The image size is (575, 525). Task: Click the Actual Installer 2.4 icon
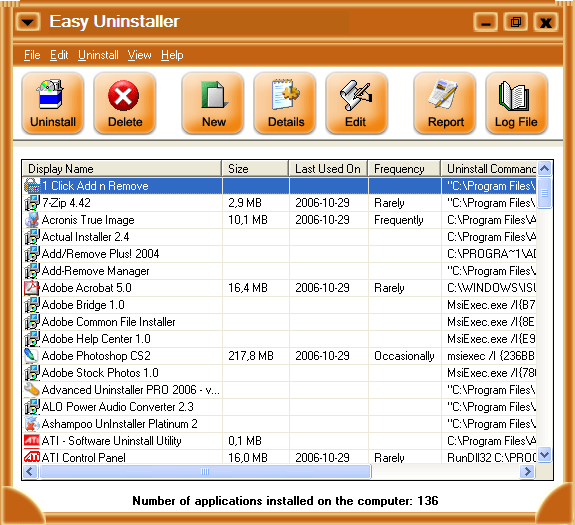32,237
